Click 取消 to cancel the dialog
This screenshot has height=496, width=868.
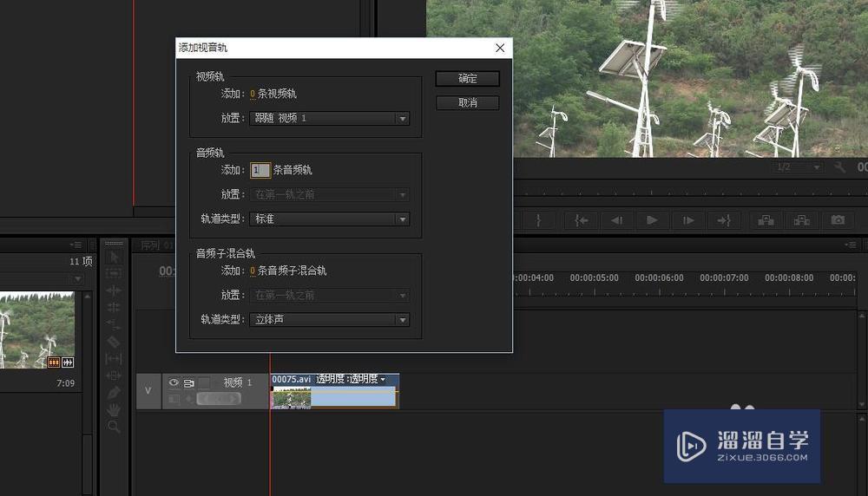pos(467,103)
